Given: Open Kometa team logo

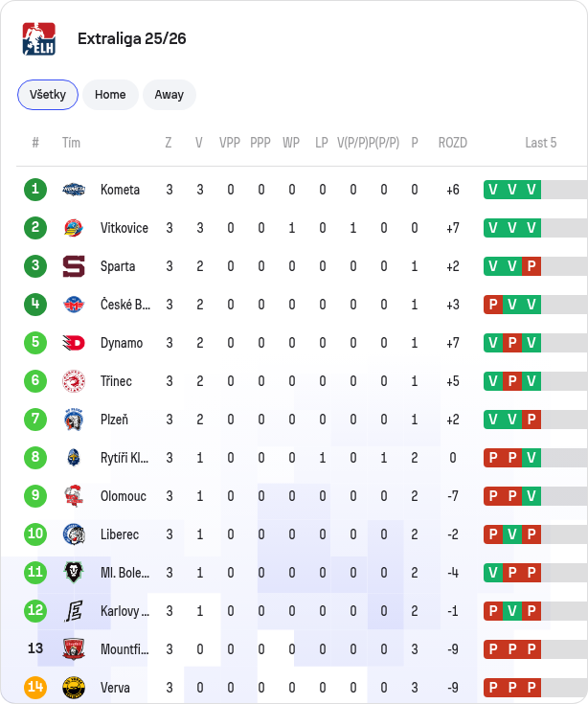Looking at the screenshot, I should [x=74, y=190].
